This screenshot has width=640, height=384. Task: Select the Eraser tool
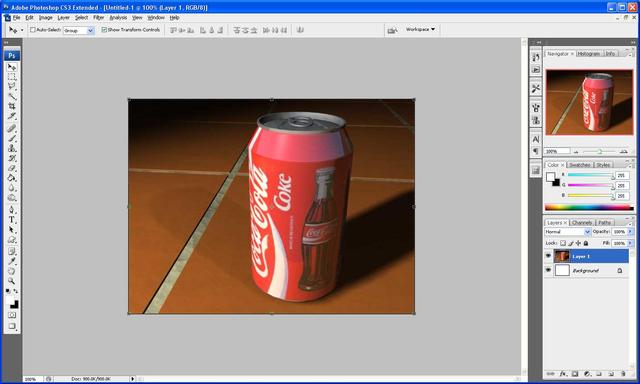coord(12,168)
